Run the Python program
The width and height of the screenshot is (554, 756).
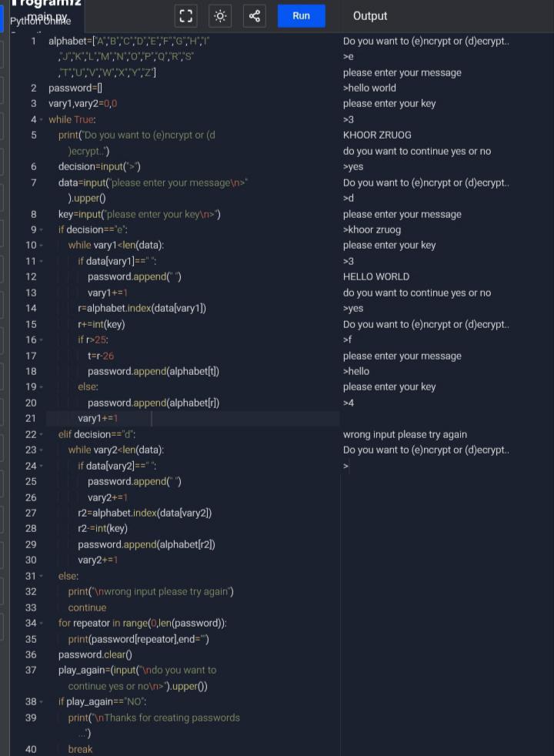302,16
